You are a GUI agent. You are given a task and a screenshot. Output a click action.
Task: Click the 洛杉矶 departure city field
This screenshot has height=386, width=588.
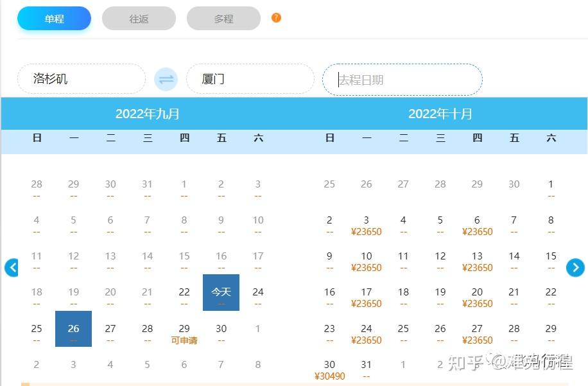[82, 79]
